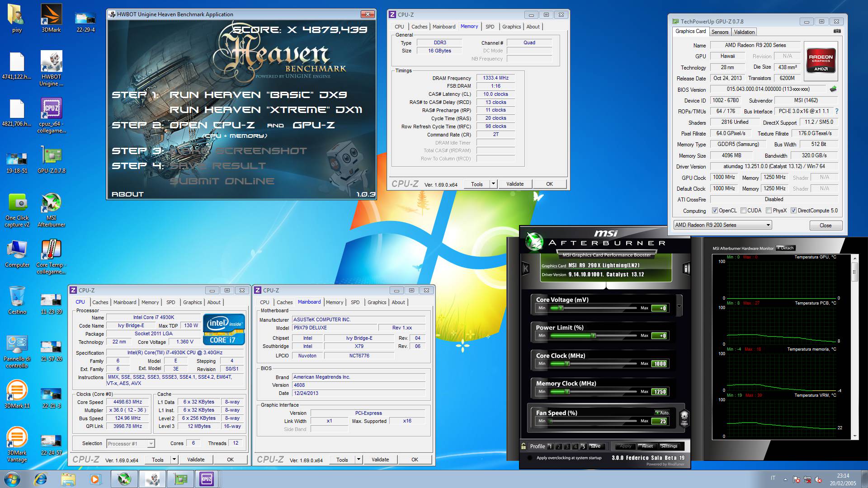This screenshot has width=868, height=488.
Task: Click the GPU-Z BIOS save chip icon
Action: [x=833, y=89]
